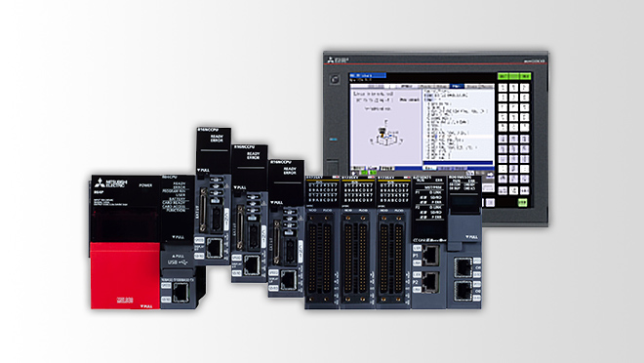Click the USB port label on CPU module
644x363 pixels.
[x=178, y=262]
